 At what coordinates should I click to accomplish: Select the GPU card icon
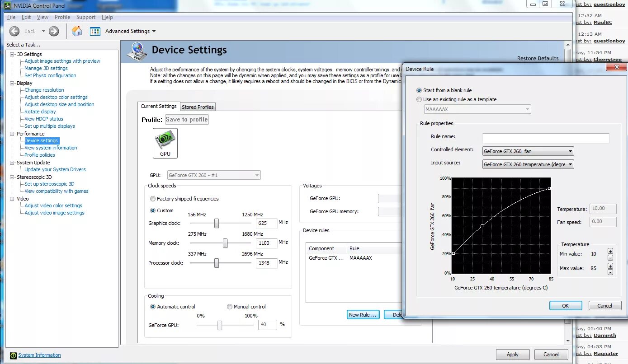pyautogui.click(x=165, y=143)
